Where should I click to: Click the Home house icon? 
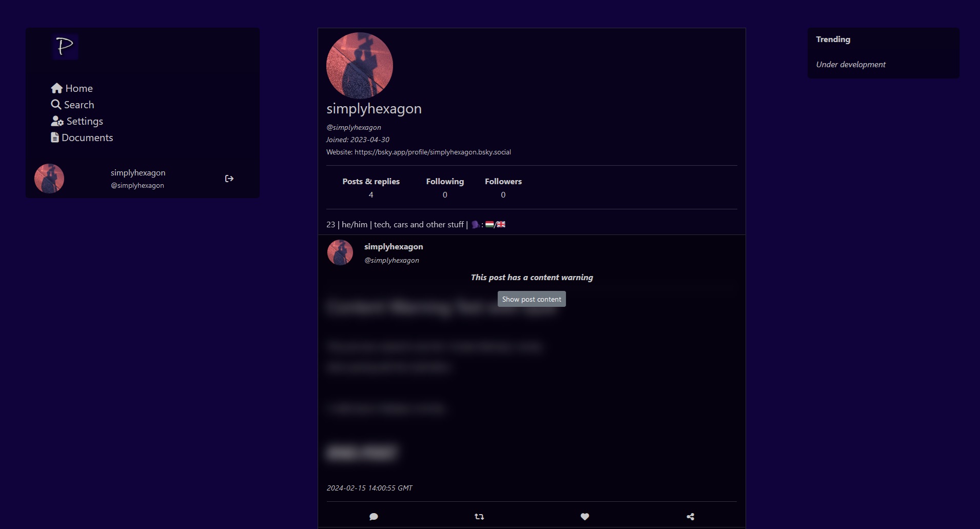pos(56,88)
